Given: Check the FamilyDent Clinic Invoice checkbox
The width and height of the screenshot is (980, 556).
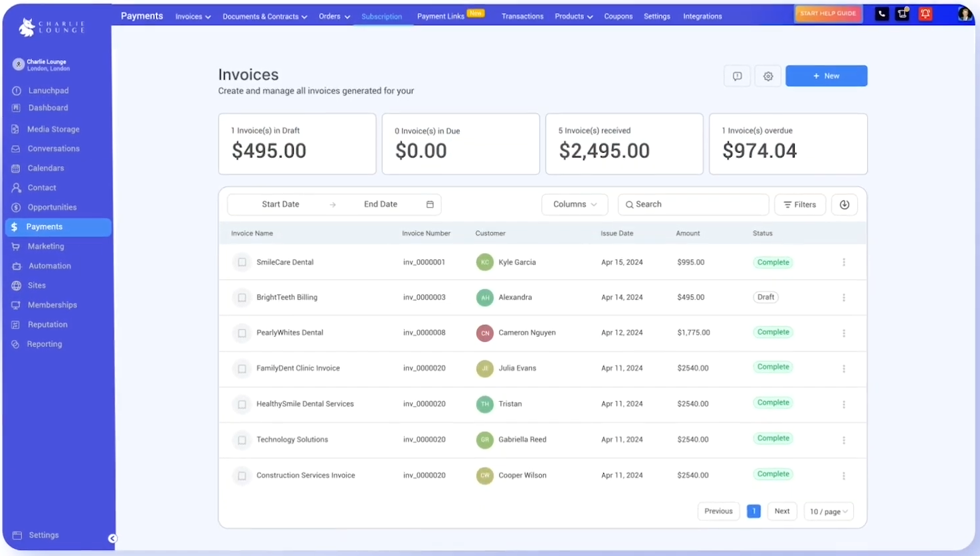Looking at the screenshot, I should [242, 369].
